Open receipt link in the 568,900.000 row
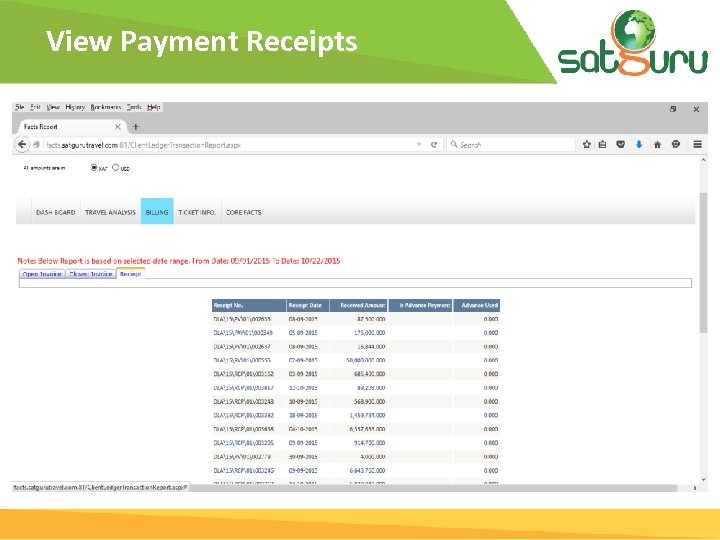Viewport: 720px width, 540px height. point(243,401)
